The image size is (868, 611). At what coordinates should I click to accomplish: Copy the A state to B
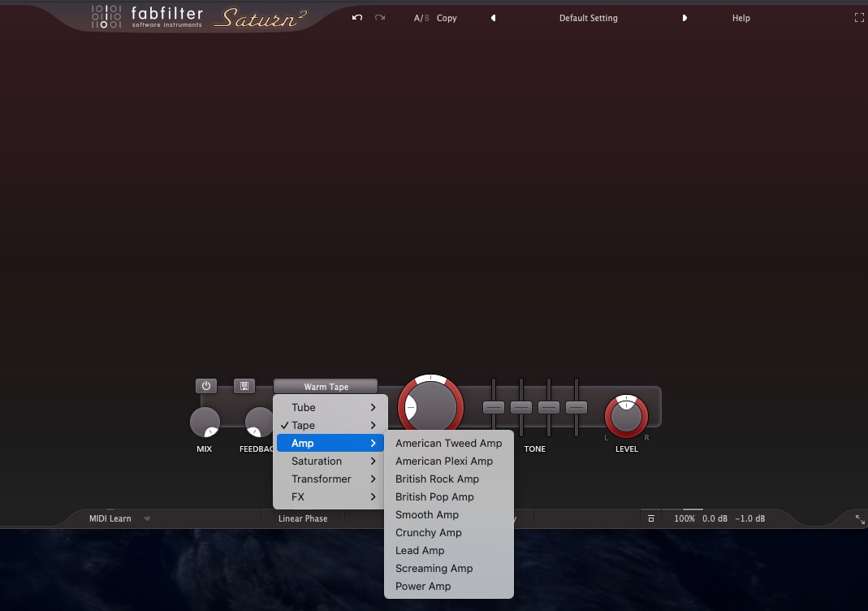(x=446, y=18)
